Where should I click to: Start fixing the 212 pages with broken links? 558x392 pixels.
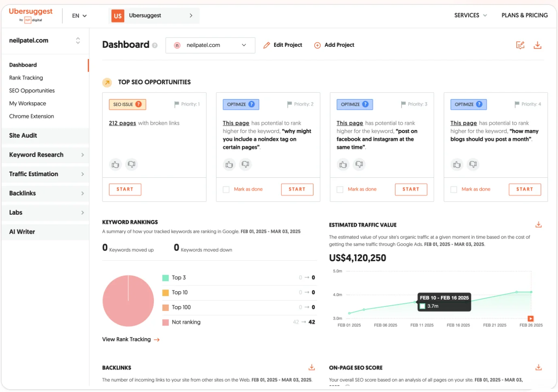click(x=125, y=189)
